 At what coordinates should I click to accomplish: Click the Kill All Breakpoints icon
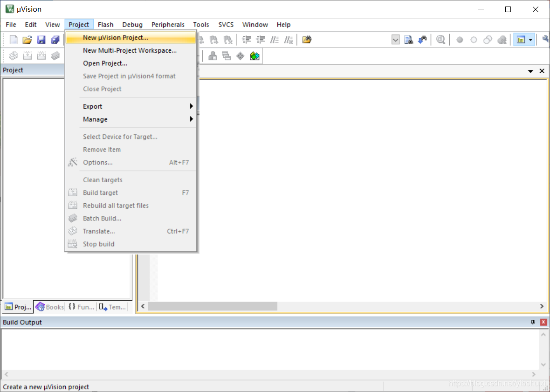click(x=502, y=40)
